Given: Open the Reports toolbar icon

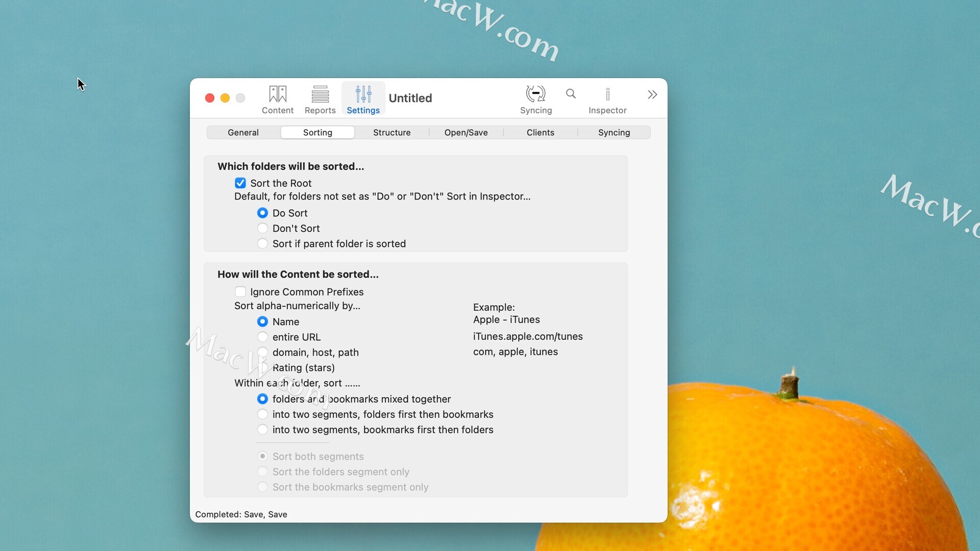Looking at the screenshot, I should [320, 94].
